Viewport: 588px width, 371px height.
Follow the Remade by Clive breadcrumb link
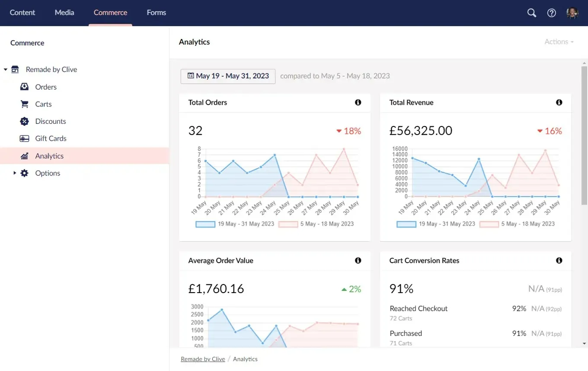tap(202, 359)
